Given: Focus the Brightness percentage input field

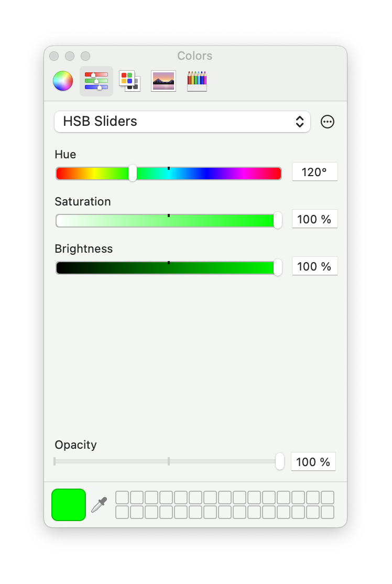Looking at the screenshot, I should (314, 266).
